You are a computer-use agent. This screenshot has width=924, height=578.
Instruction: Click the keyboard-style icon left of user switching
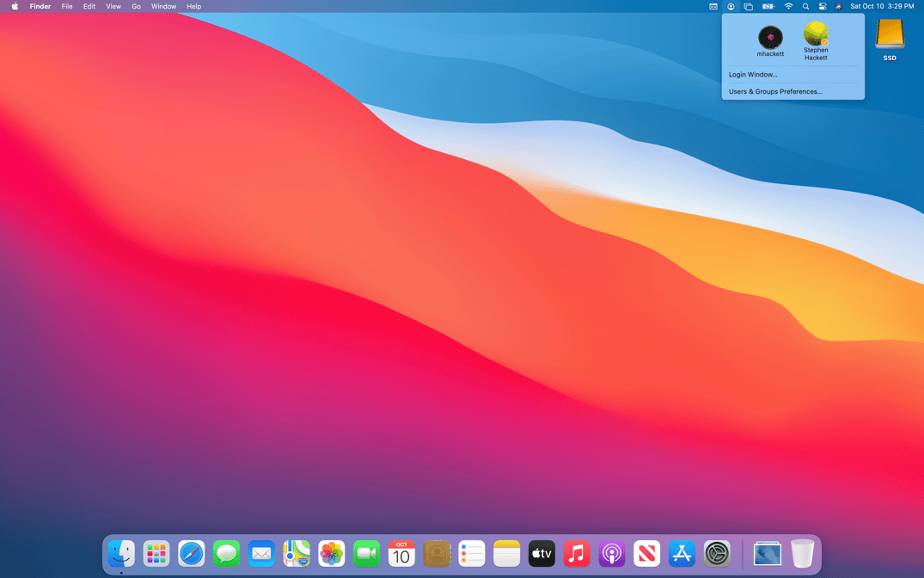713,7
